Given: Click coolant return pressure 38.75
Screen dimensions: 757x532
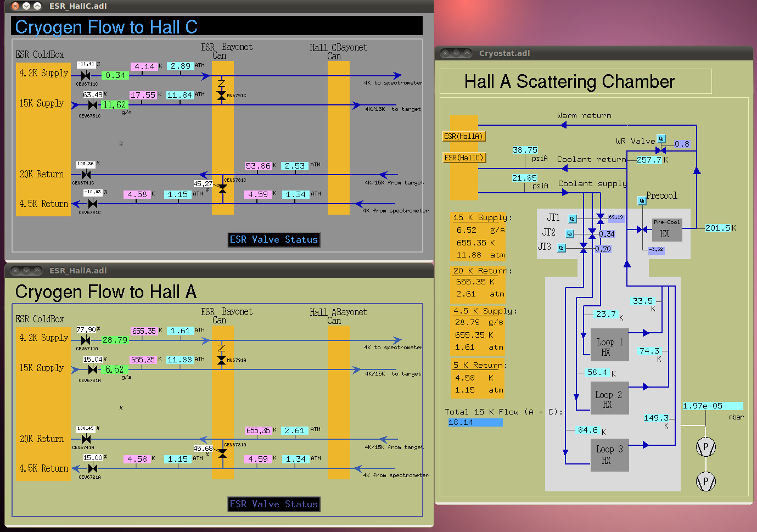Looking at the screenshot, I should (525, 150).
